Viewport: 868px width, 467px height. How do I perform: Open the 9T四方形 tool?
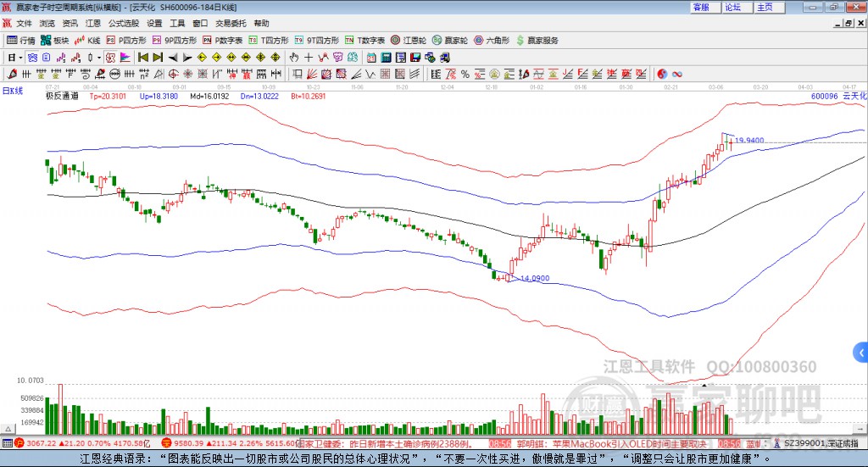[x=317, y=41]
